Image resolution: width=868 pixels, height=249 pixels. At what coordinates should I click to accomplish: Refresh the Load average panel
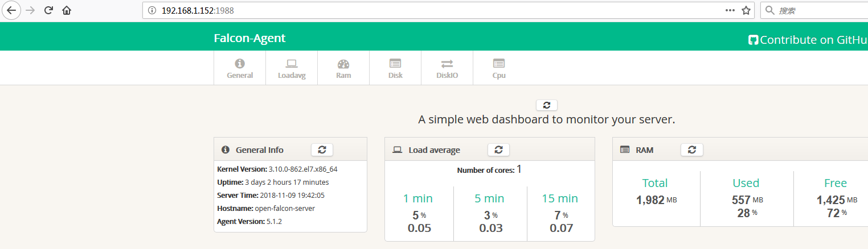(498, 150)
